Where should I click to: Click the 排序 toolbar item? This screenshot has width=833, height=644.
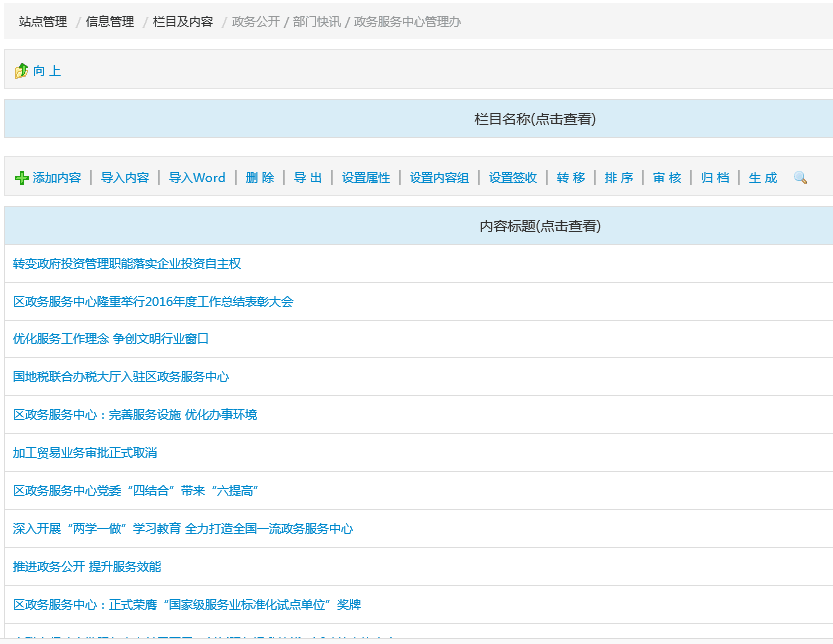point(619,178)
